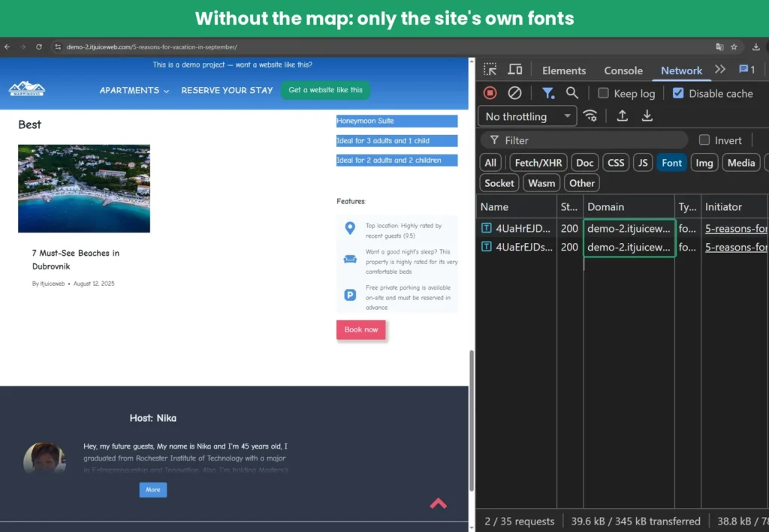Open initiator link of 4UaErEJDs row
The image size is (769, 532).
[736, 247]
